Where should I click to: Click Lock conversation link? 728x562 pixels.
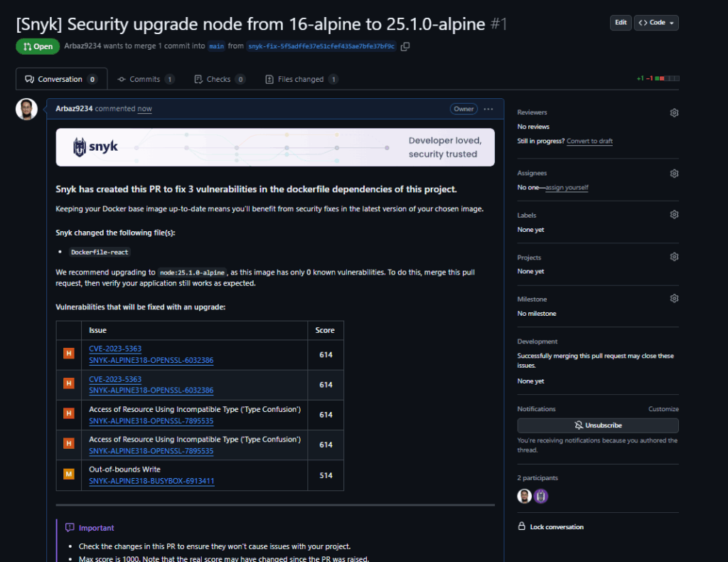tap(556, 527)
